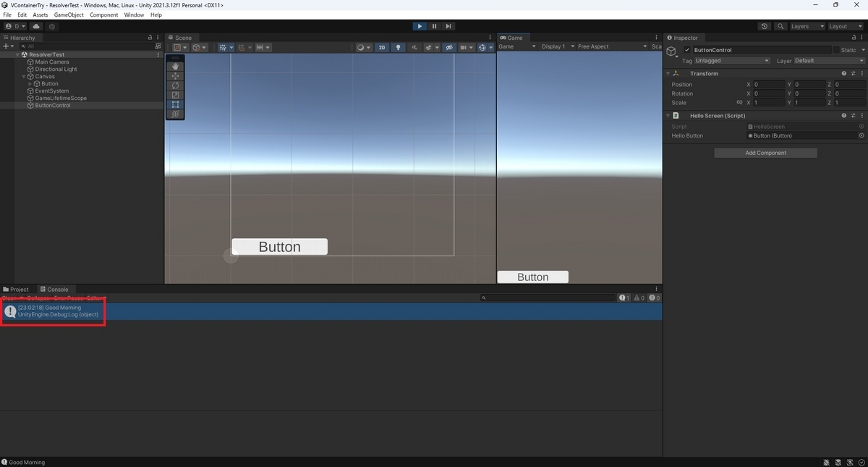The image size is (868, 467).
Task: Toggle the Static checkbox
Action: (836, 50)
